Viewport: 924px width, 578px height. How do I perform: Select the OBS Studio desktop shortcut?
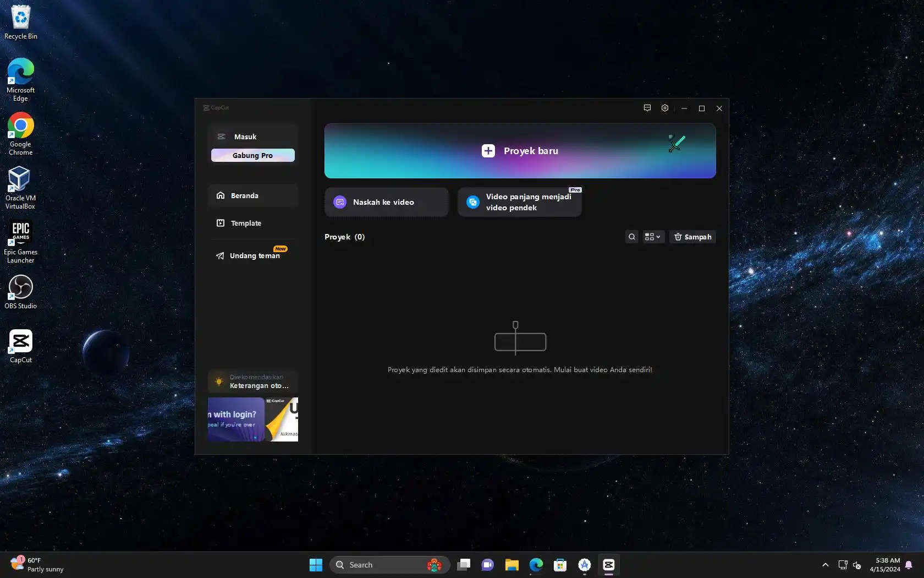21,292
